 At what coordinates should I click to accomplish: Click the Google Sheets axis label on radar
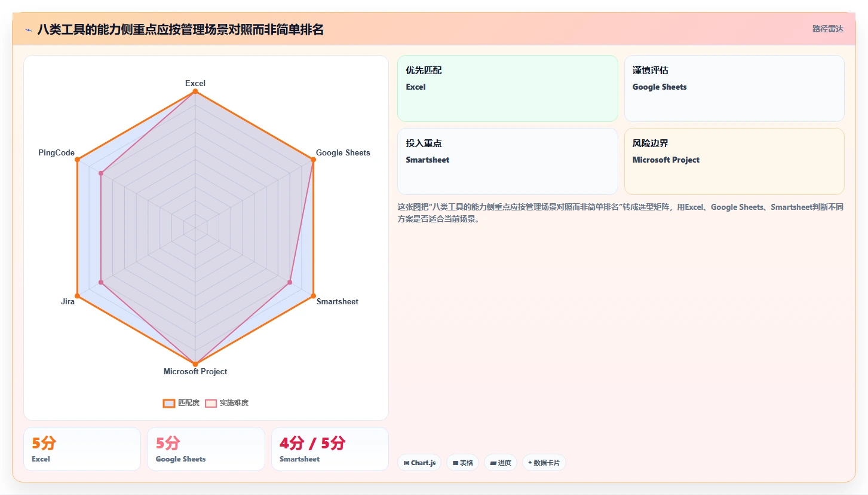[343, 152]
